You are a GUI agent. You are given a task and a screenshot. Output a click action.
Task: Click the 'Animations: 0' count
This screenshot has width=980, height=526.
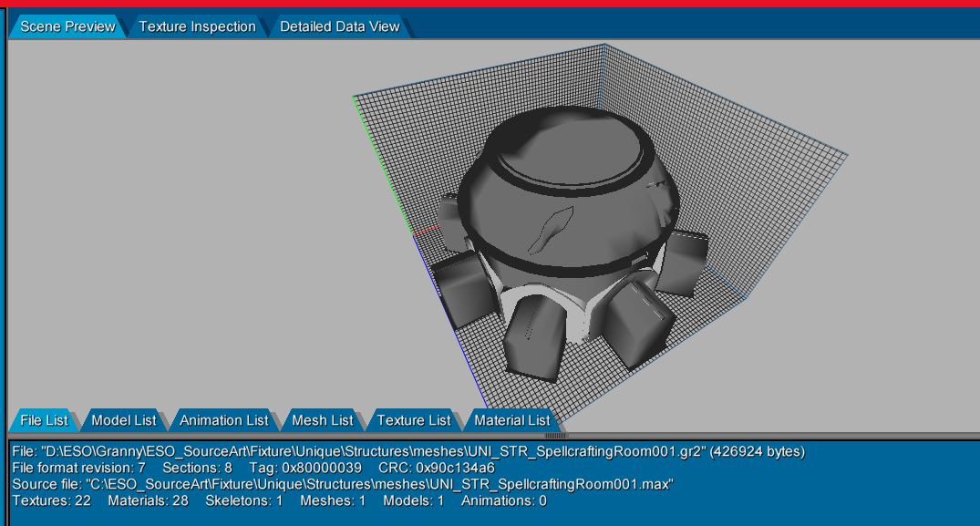[x=504, y=500]
